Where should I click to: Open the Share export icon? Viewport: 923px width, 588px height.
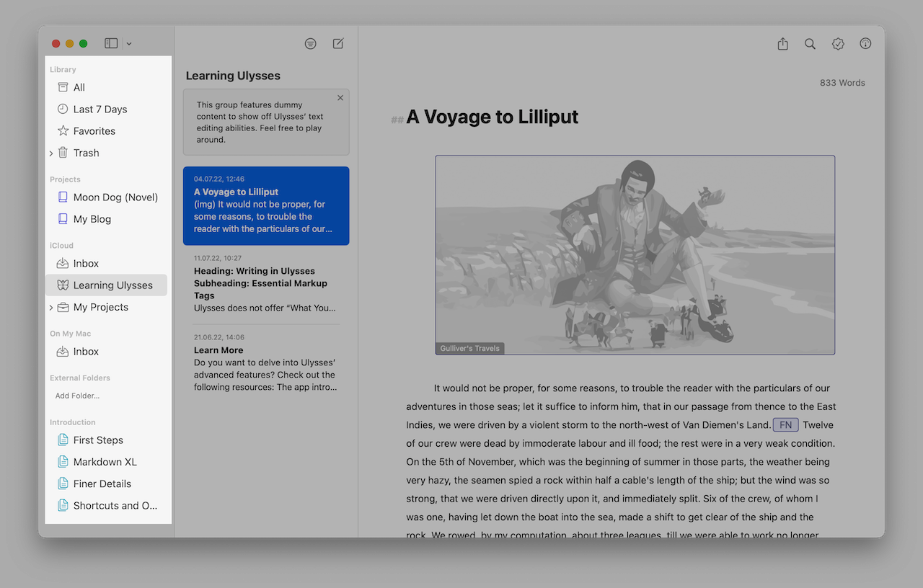(x=783, y=44)
